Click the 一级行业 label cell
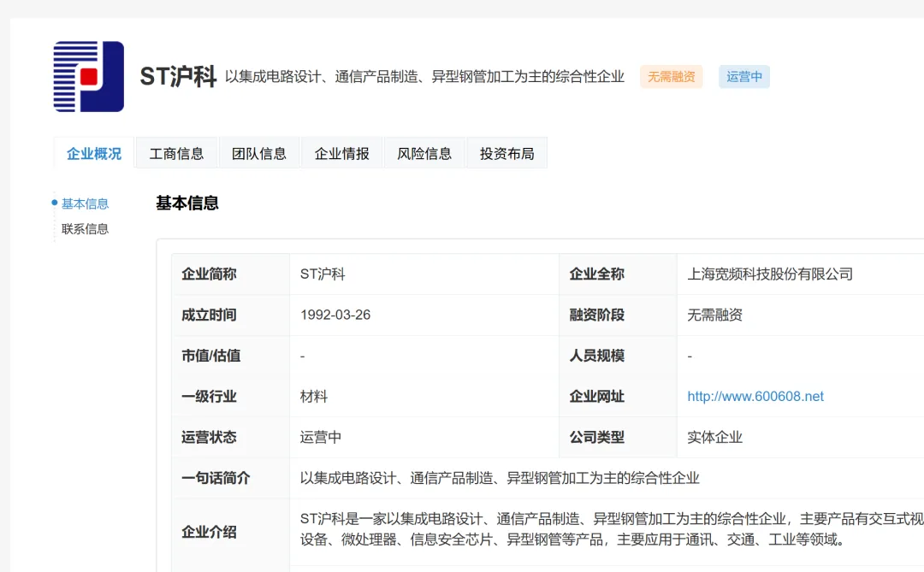924x572 pixels. [230, 397]
